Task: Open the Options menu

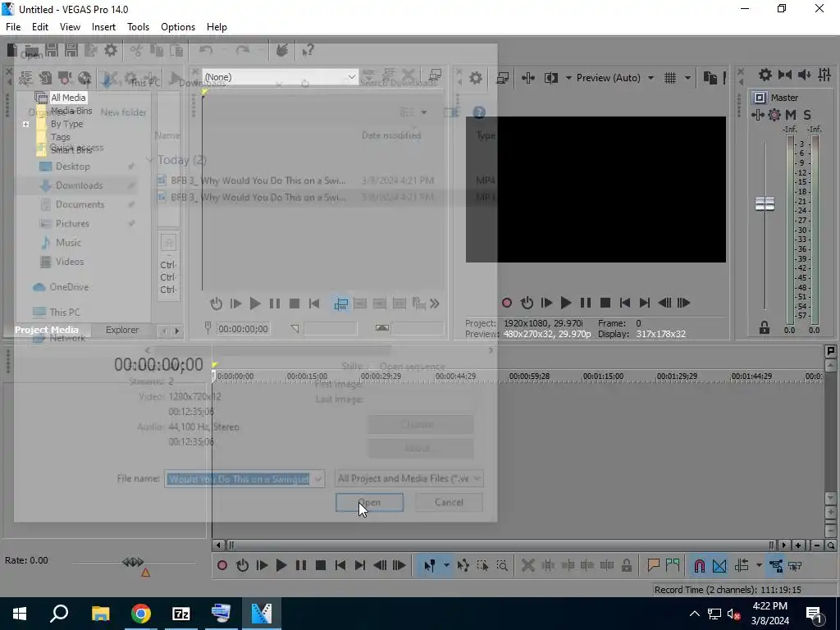Action: click(178, 27)
